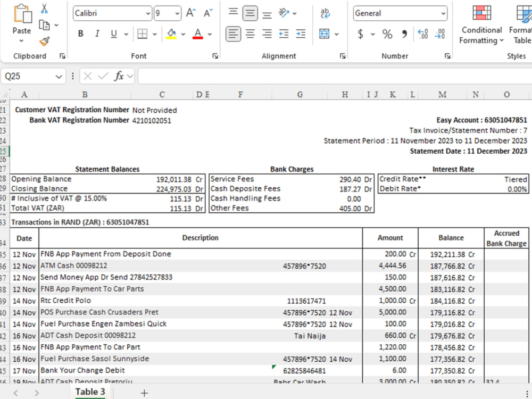Screen dimensions: 532x399
Task: Apply underline to the selected cell
Action: tap(112, 34)
